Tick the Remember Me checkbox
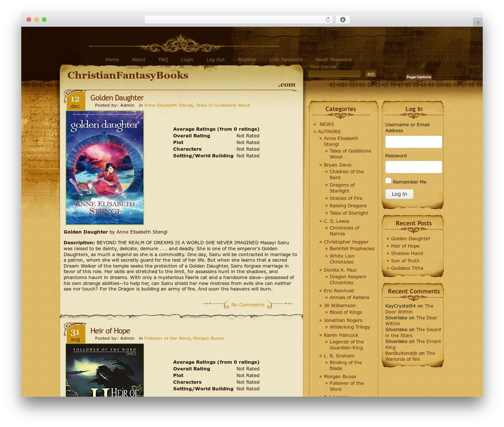This screenshot has height=427, width=504. coord(388,181)
